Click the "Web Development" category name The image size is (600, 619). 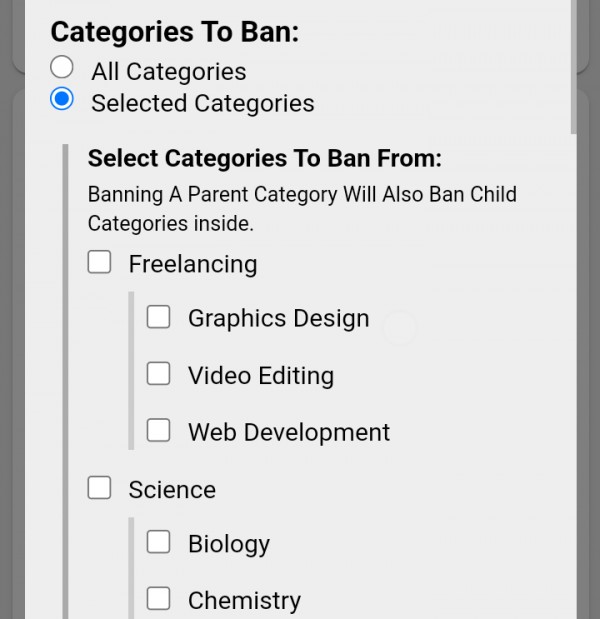click(288, 432)
